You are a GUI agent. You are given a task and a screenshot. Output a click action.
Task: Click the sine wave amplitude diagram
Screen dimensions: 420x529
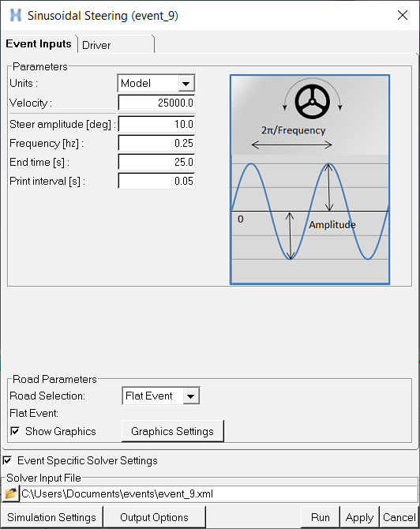(x=309, y=179)
